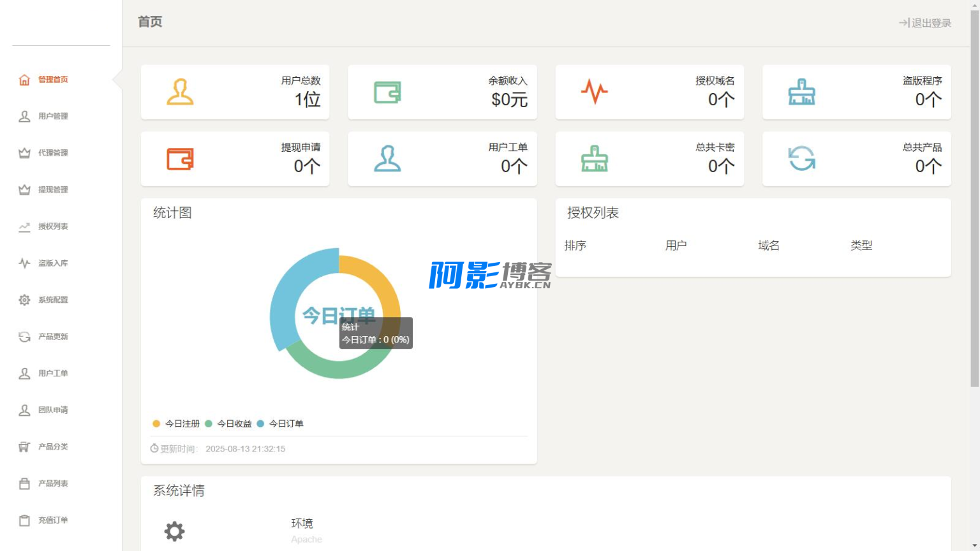Click the gear icon beside 系统配置
The height and width of the screenshot is (551, 980).
[24, 300]
